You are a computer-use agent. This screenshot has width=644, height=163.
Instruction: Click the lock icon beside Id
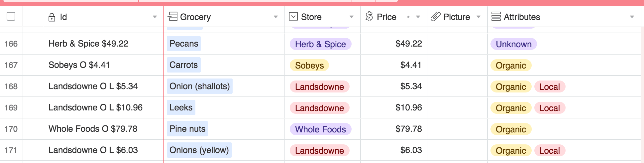(52, 17)
